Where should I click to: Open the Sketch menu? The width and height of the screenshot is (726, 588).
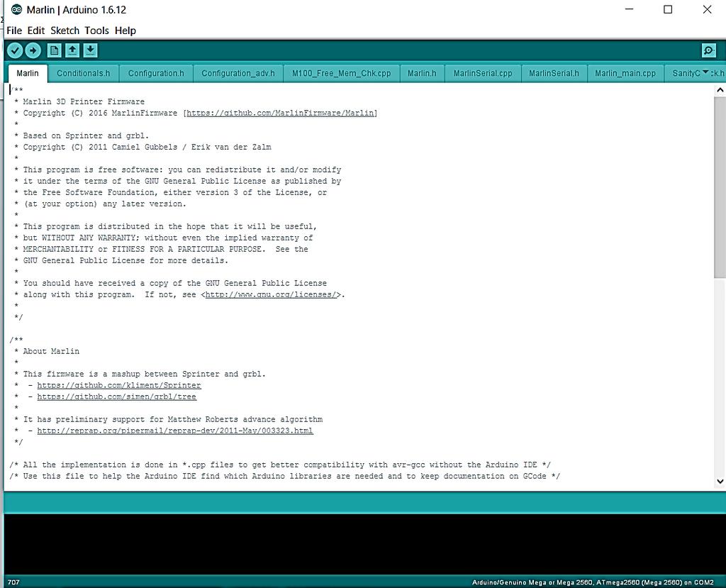point(65,30)
